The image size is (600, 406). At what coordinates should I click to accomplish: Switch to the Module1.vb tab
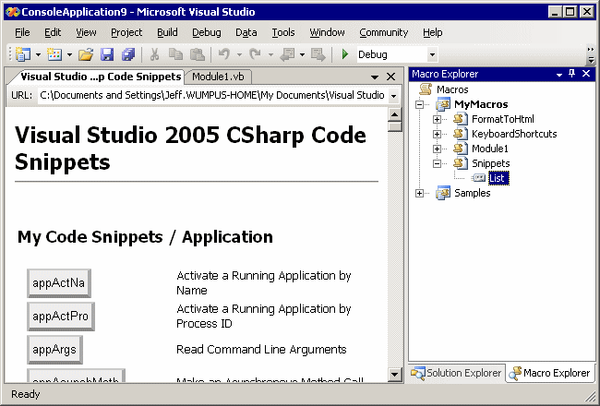[218, 77]
